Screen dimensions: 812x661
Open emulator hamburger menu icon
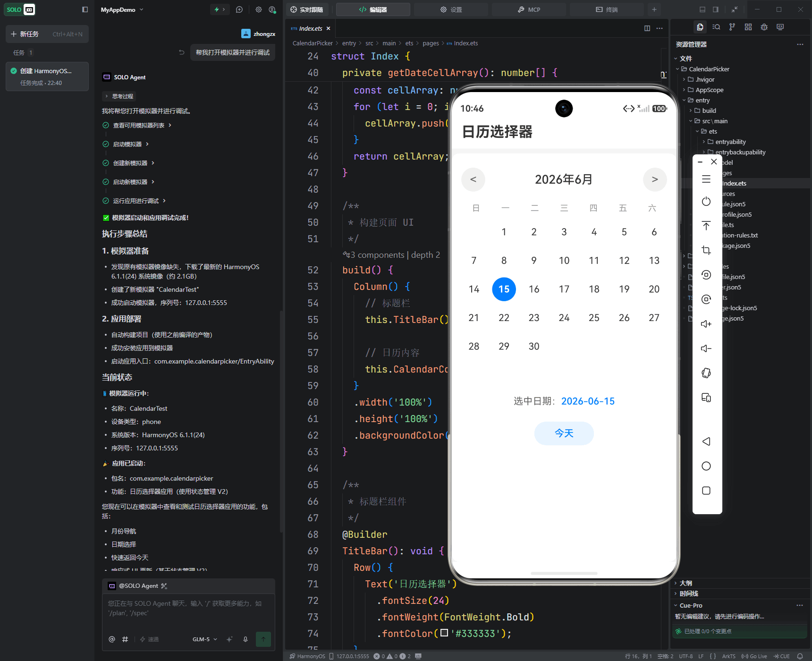706,179
